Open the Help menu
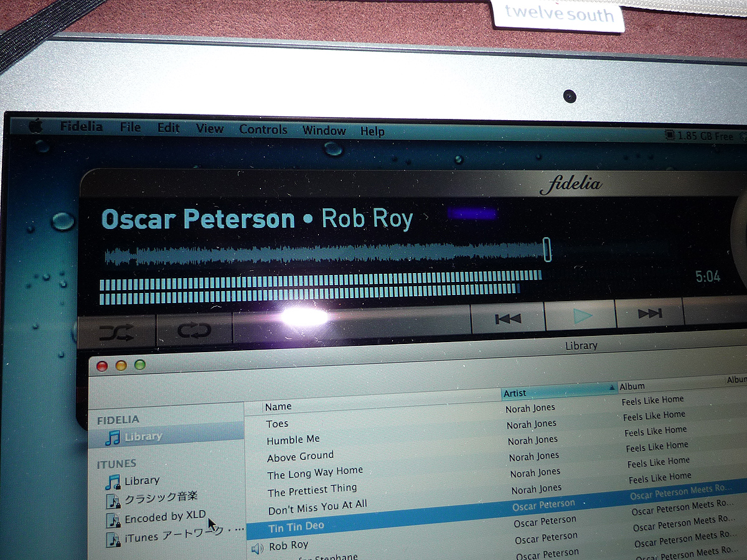Image resolution: width=747 pixels, height=560 pixels. click(x=372, y=131)
